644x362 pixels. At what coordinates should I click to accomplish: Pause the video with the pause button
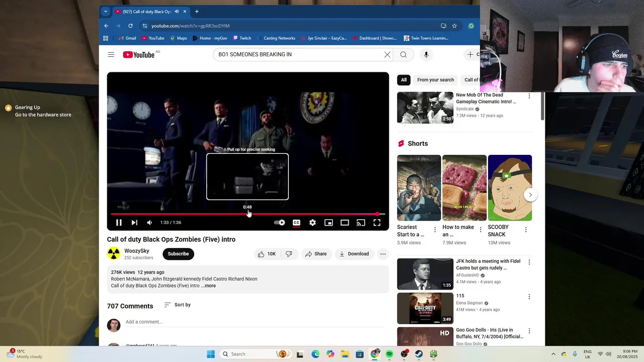(x=119, y=223)
